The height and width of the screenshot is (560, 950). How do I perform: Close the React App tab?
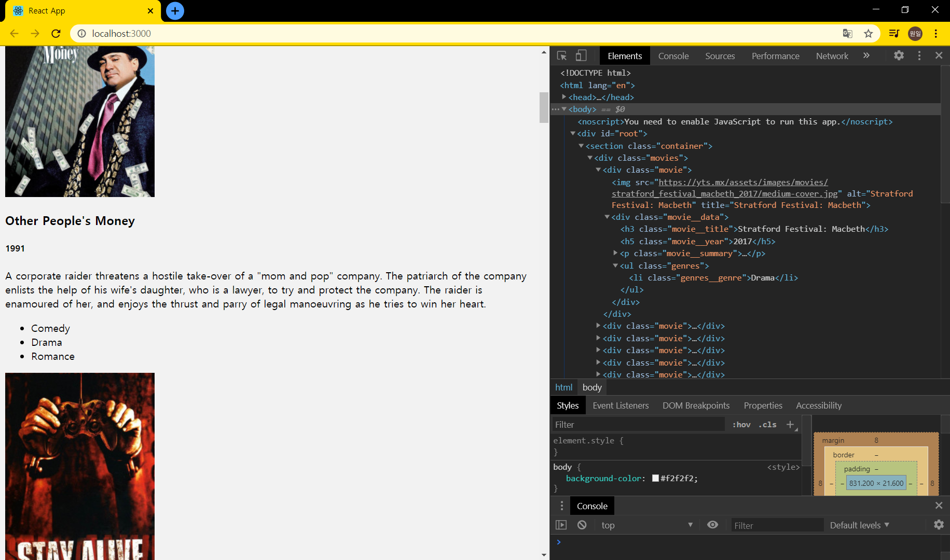tap(150, 11)
